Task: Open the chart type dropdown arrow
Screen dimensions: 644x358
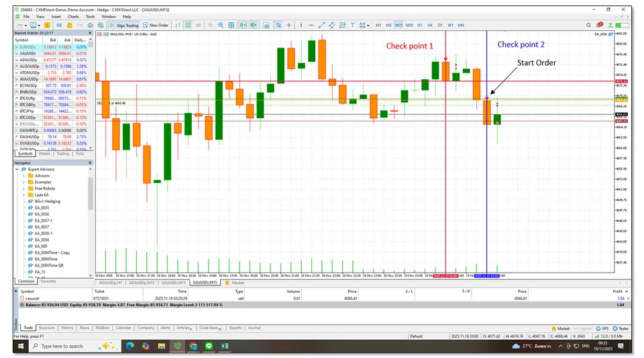Action: click(25, 26)
